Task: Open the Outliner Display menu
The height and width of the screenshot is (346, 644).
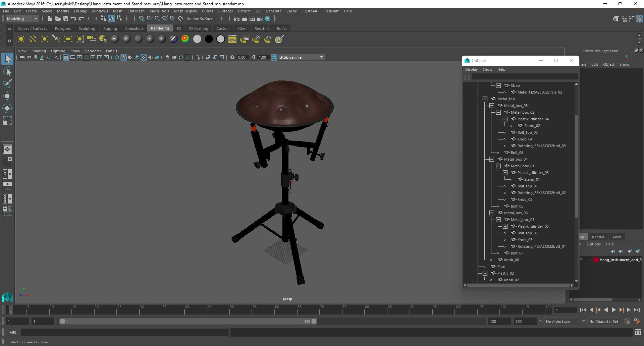Action: tap(471, 69)
